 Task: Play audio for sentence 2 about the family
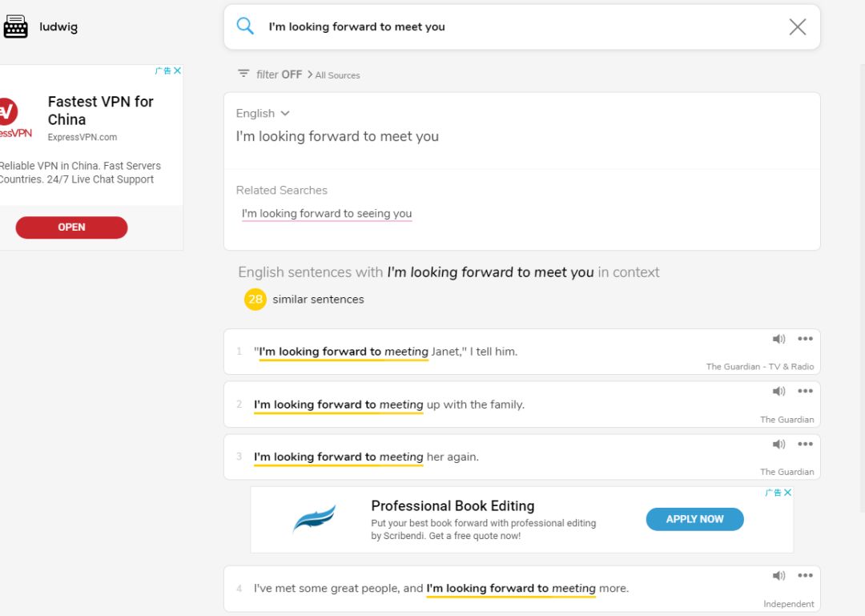tap(778, 392)
